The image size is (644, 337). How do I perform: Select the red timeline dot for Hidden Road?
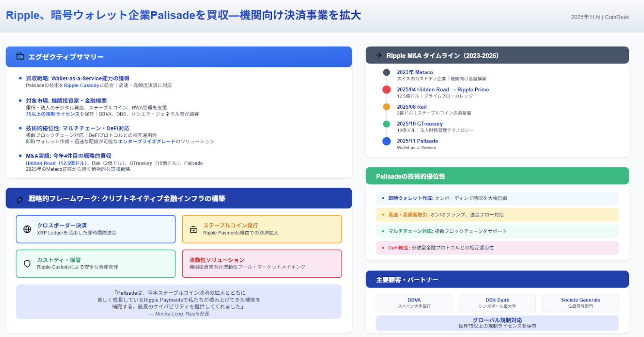386,89
